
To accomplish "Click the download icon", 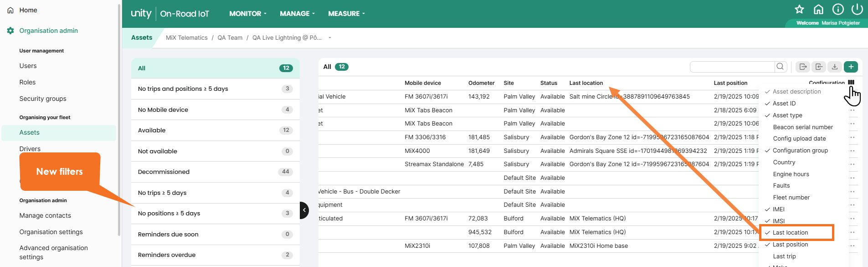I will [835, 67].
